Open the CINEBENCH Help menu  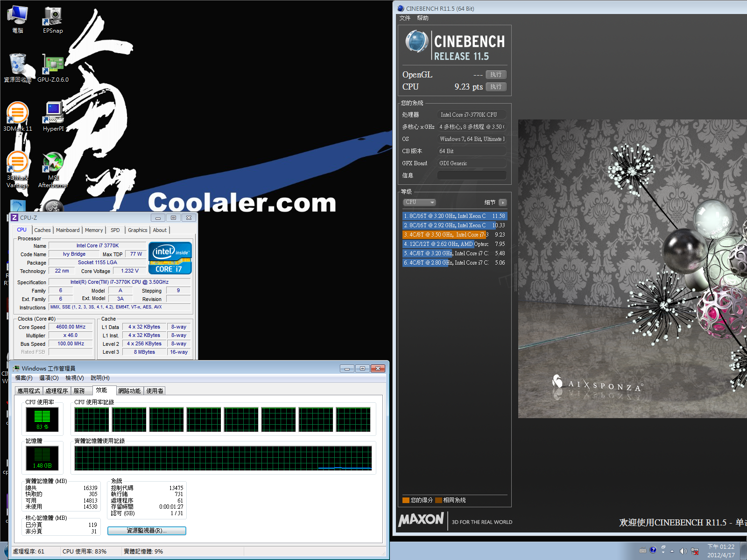tap(423, 18)
